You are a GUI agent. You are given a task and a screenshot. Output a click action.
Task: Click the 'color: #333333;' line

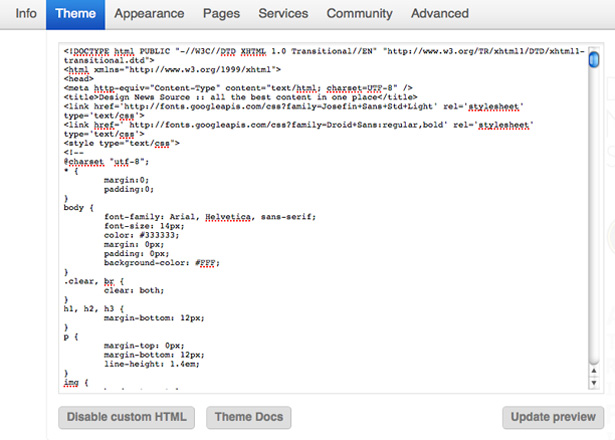142,235
